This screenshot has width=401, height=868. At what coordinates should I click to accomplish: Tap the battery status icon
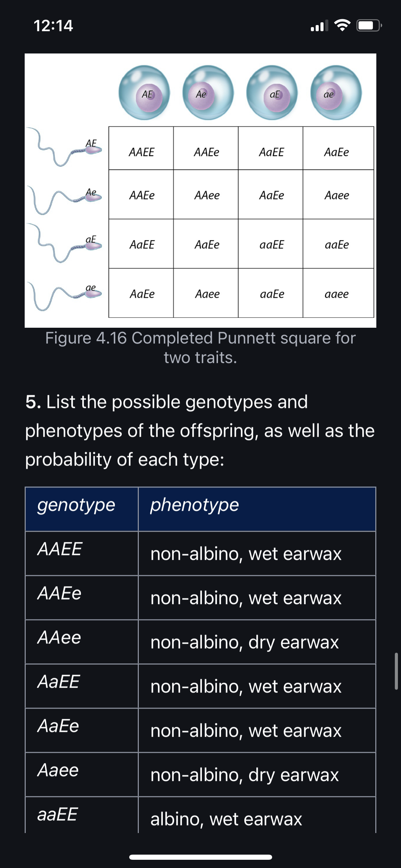point(369,25)
